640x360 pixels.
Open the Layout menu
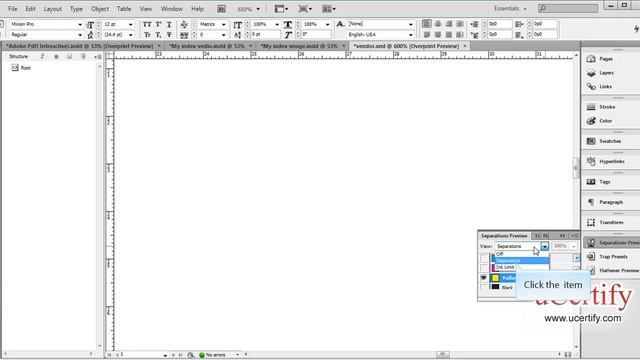tap(53, 9)
